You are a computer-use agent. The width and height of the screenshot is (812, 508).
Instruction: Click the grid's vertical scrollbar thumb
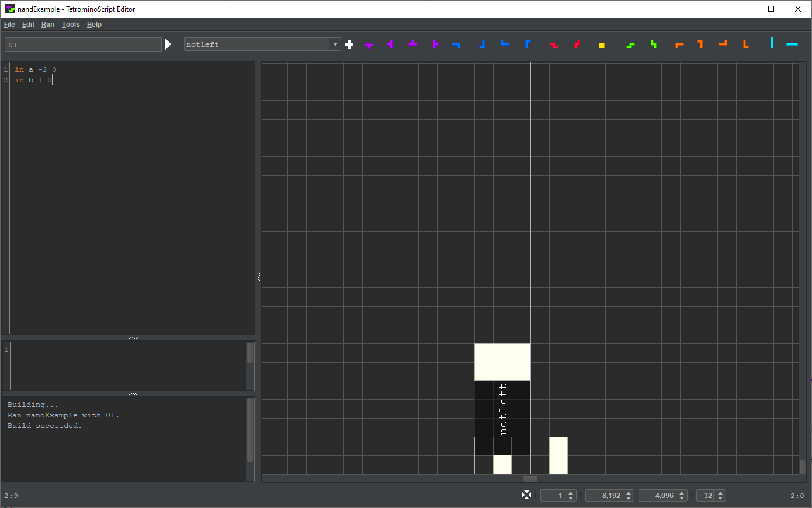pos(803,467)
